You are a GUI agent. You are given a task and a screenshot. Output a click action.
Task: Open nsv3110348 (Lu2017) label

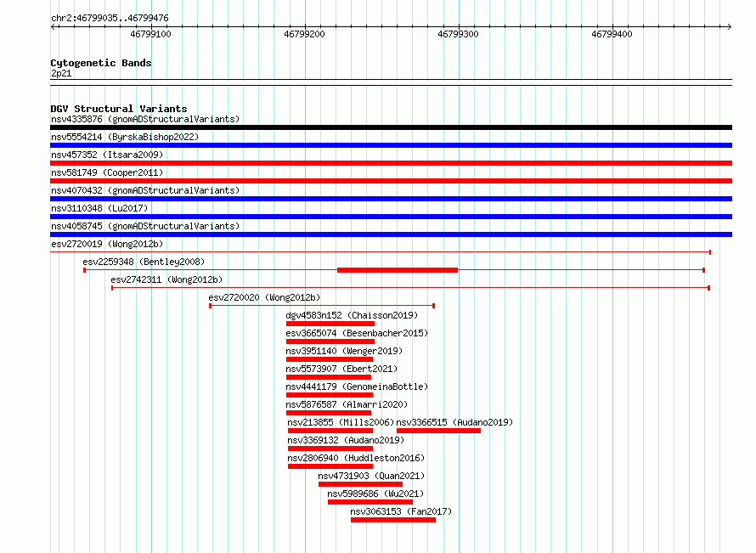click(99, 208)
